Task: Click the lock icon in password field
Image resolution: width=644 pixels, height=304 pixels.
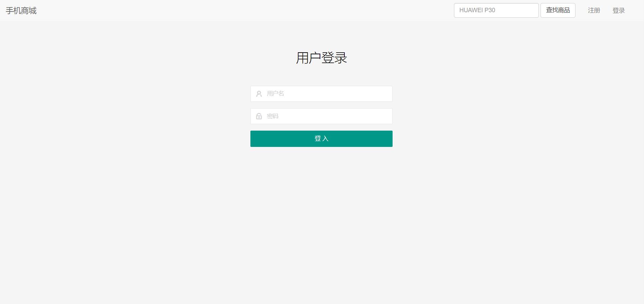Action: 259,116
